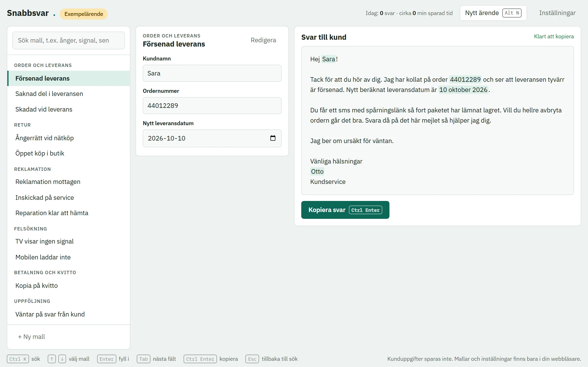Screen dimensions: 588x367
Task: Click 'Jag ber om ursäkt för väntan.' line
Action: (352, 141)
